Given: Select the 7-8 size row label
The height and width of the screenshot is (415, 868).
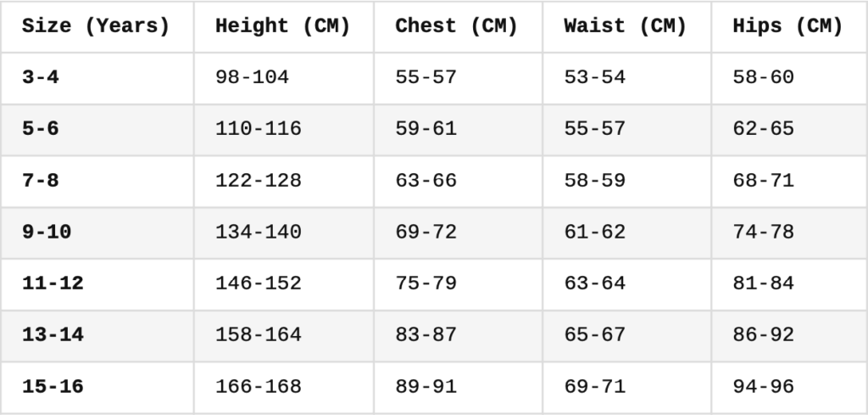Looking at the screenshot, I should (x=41, y=181).
